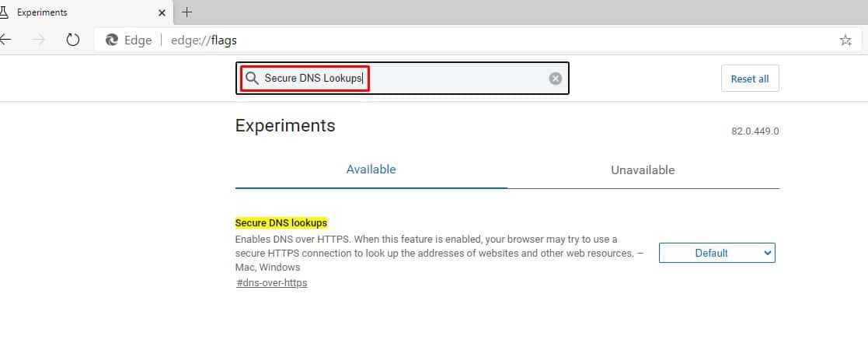Click the Experiments flask tab icon
Screen dimensions: 868x357
(4, 12)
